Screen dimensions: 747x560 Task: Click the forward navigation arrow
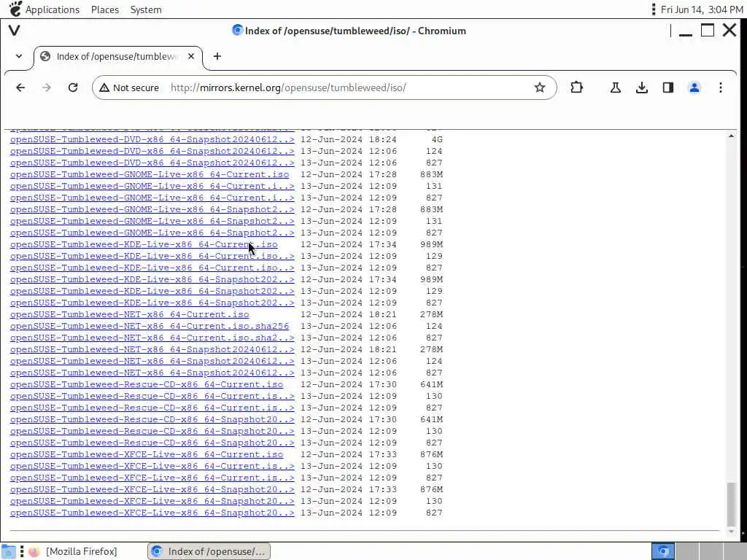point(46,87)
